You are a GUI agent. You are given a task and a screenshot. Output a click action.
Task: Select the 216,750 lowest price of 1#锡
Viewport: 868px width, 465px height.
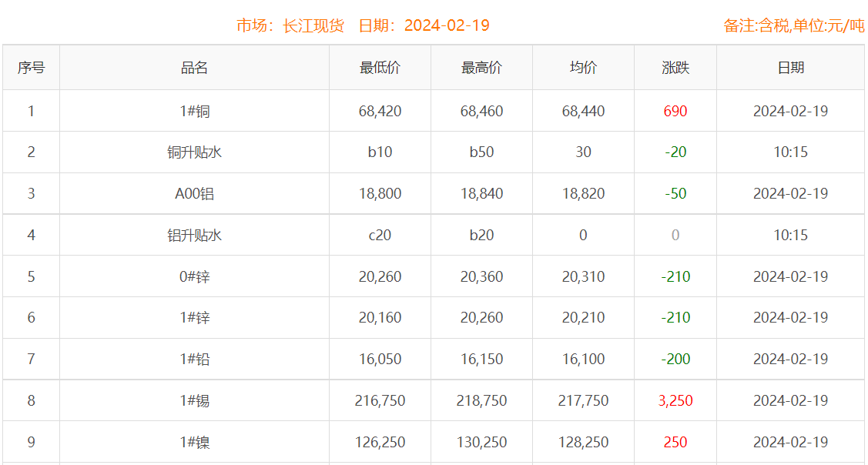tap(380, 400)
